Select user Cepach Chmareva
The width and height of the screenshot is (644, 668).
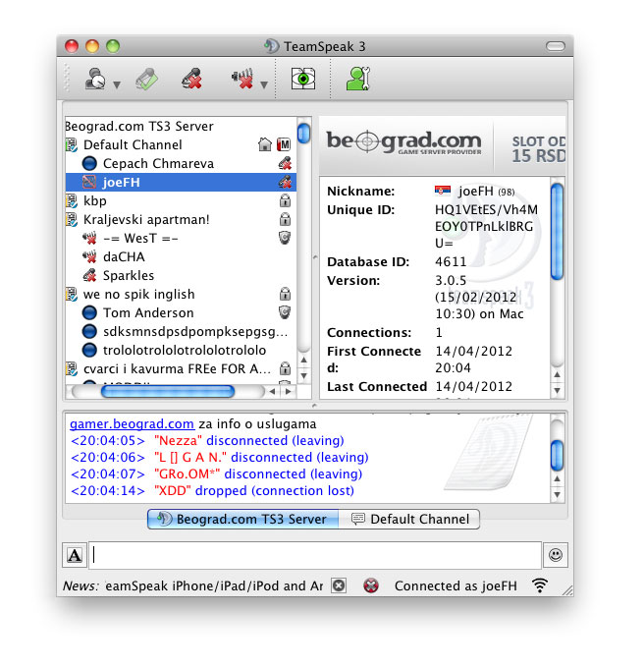pyautogui.click(x=181, y=164)
